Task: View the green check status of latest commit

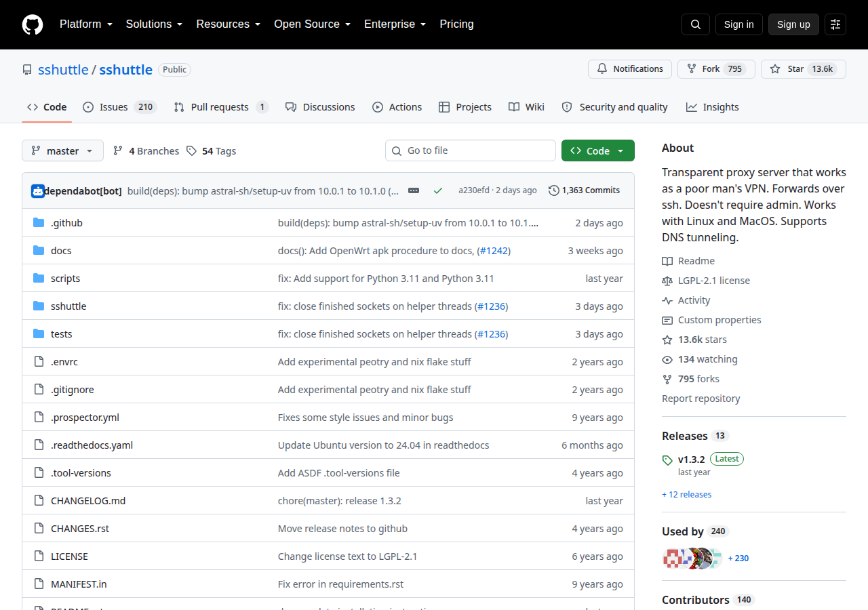Action: pyautogui.click(x=438, y=190)
